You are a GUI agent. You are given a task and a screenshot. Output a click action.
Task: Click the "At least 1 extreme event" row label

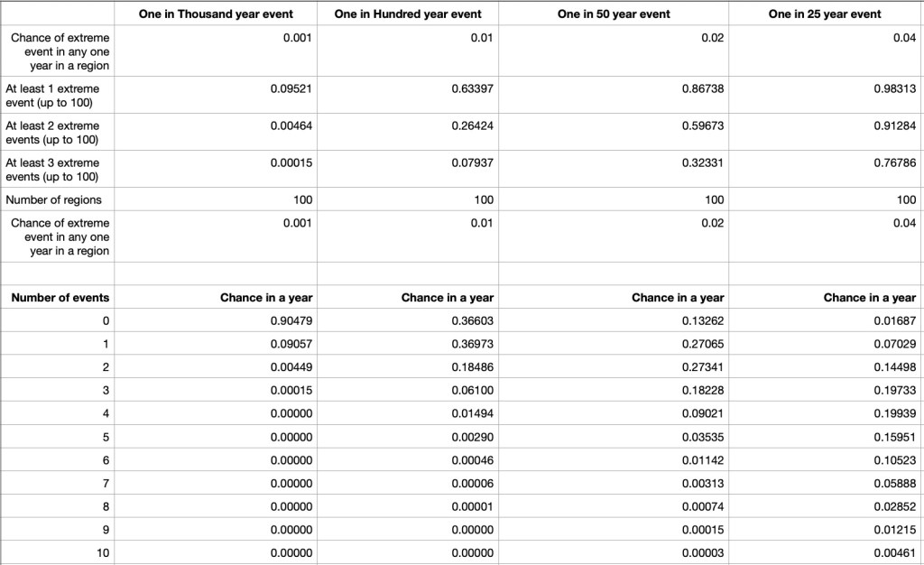pyautogui.click(x=52, y=96)
